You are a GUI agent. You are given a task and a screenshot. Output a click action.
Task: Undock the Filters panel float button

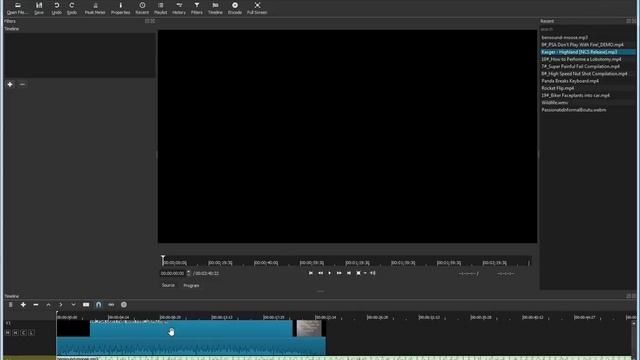(147, 21)
